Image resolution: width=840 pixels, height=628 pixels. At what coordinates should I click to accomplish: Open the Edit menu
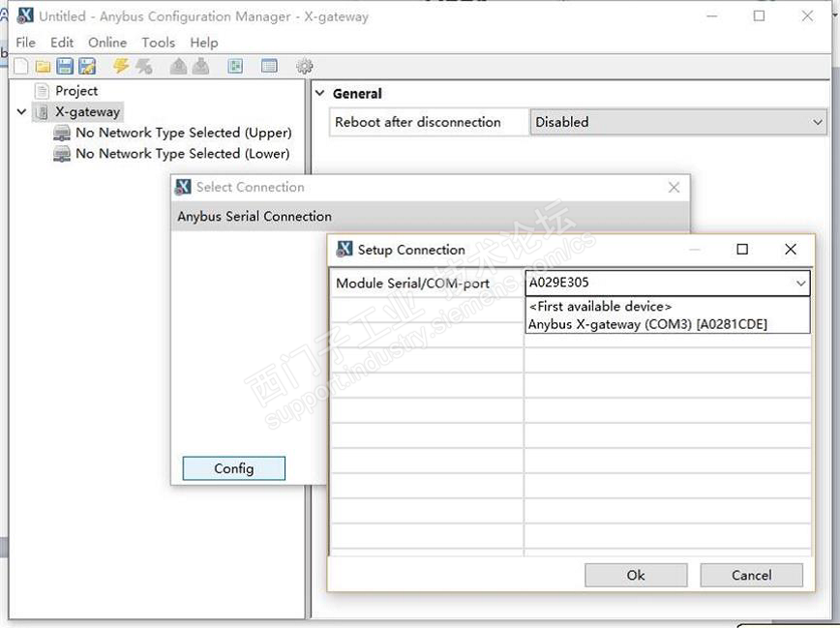[x=62, y=43]
